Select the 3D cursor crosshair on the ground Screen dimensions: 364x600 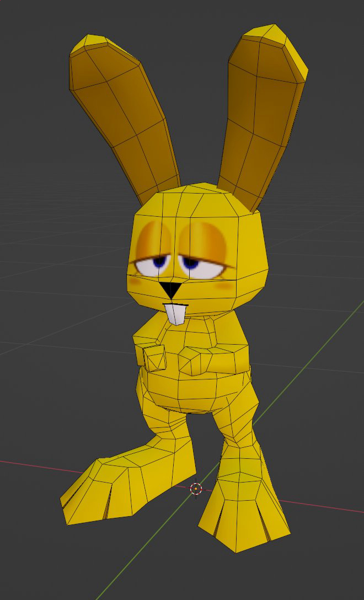pos(196,489)
